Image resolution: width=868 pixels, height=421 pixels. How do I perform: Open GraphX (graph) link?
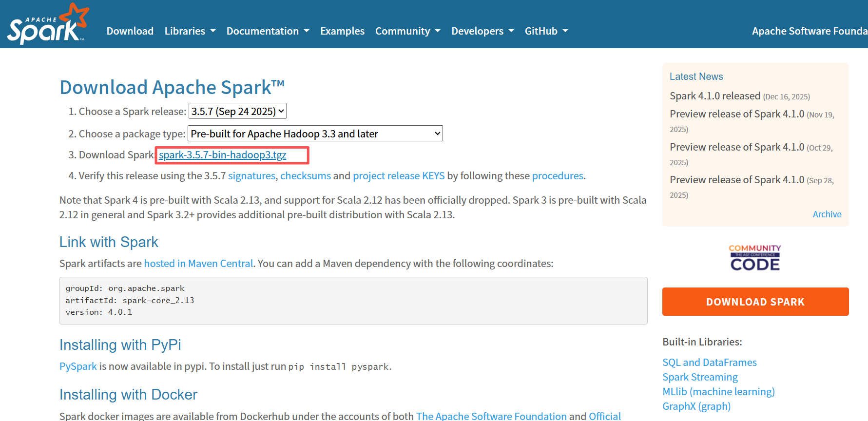(x=696, y=406)
